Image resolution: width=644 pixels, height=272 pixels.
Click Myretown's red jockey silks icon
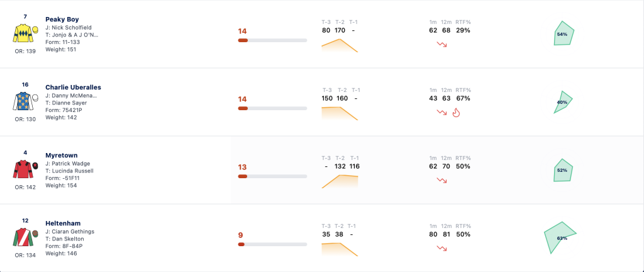click(x=25, y=169)
